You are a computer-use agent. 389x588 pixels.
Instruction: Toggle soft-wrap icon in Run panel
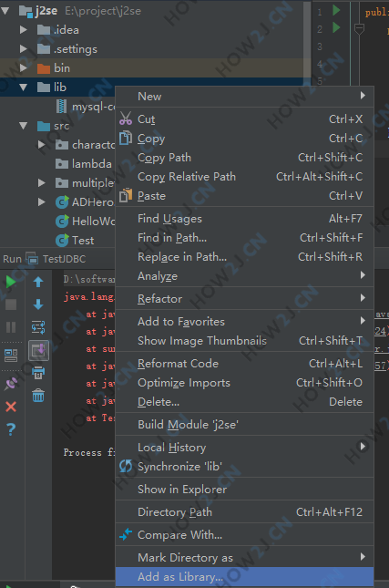(38, 327)
